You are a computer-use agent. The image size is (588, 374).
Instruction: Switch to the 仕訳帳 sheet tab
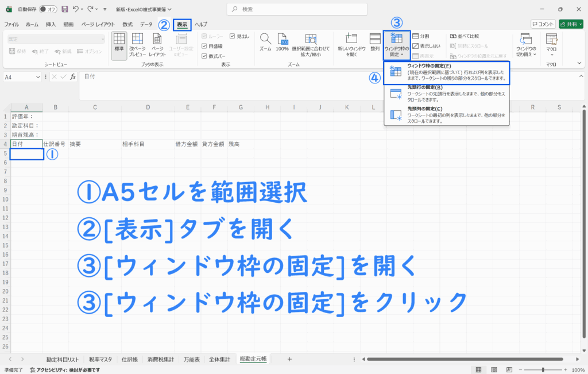click(x=129, y=359)
